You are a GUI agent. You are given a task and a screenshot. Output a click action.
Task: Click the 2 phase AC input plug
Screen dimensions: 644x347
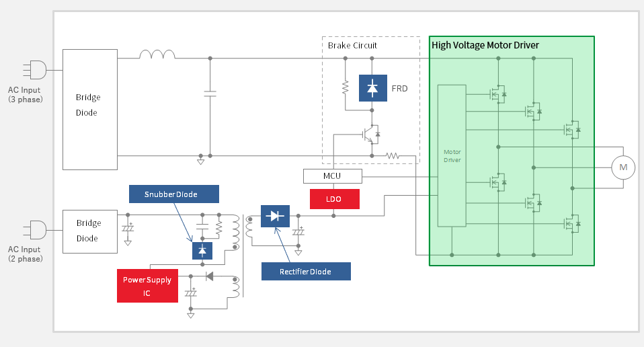pyautogui.click(x=35, y=230)
